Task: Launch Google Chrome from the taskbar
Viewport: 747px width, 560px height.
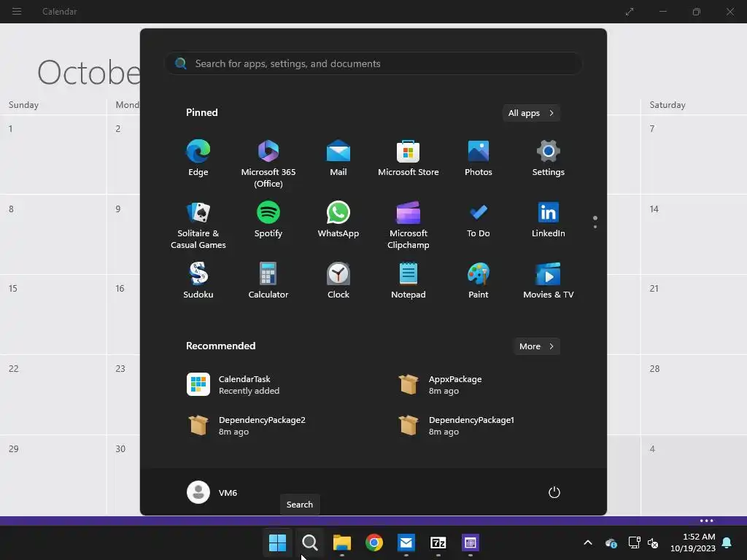Action: (x=374, y=542)
